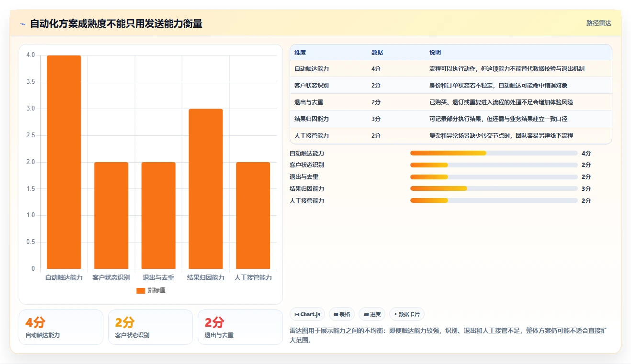This screenshot has height=364, width=631.
Task: Click the lightning icon beside the title
Action: (23, 23)
